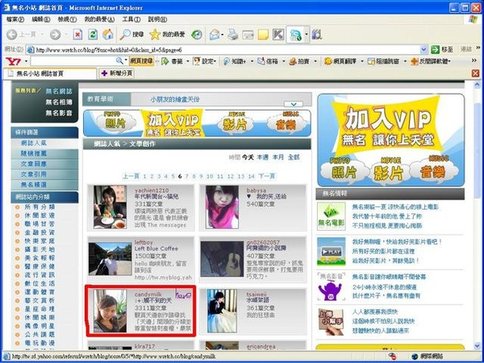
Task: Expand the Yahoo toolbar overflow chevron
Action: (474, 60)
